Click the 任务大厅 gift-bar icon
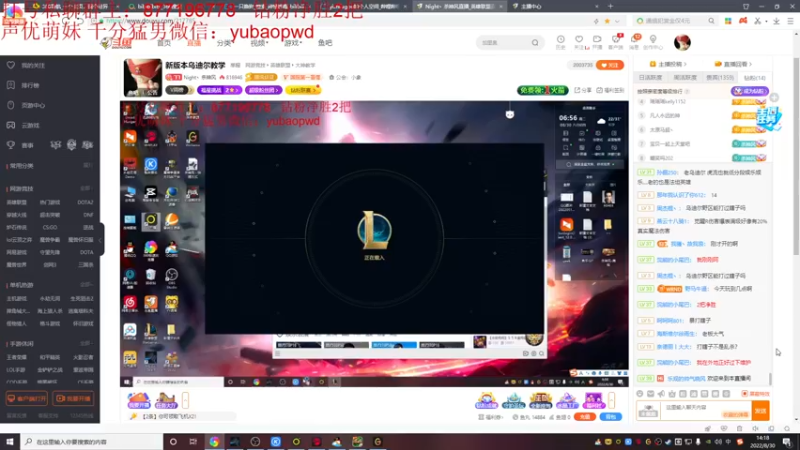Screen dimensions: 800x450 coord(166,401)
